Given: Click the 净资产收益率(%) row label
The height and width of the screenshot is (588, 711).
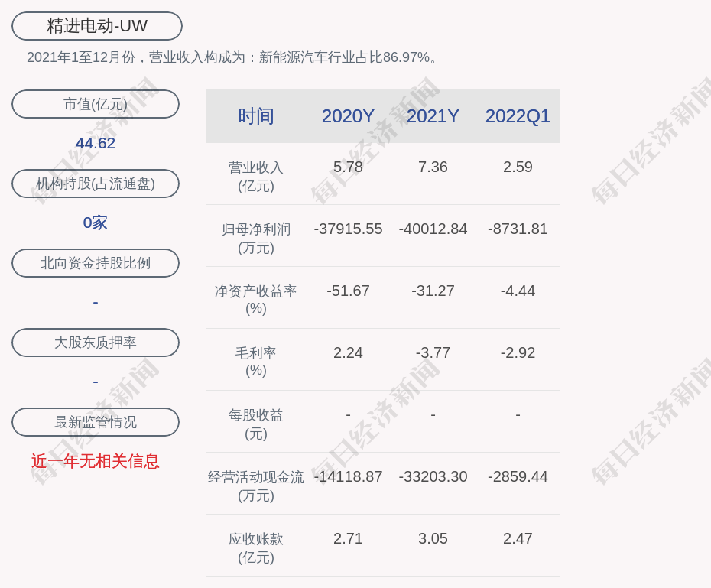Looking at the screenshot, I should point(256,300).
